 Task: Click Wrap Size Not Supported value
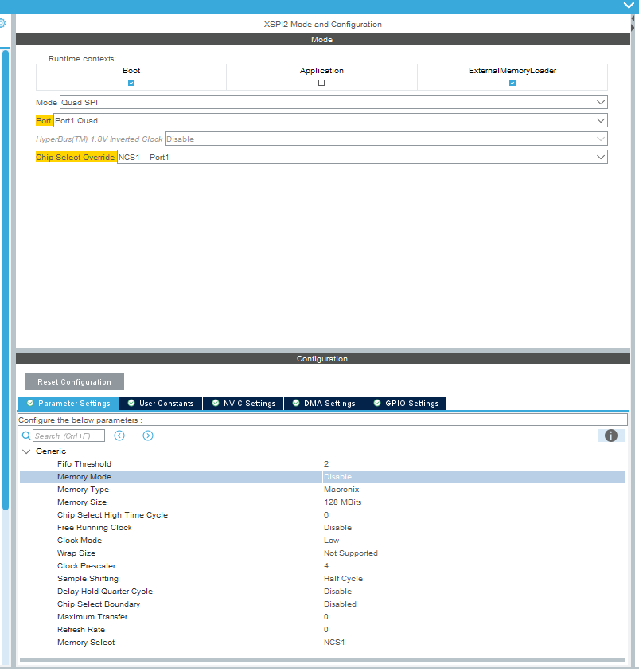(x=351, y=553)
